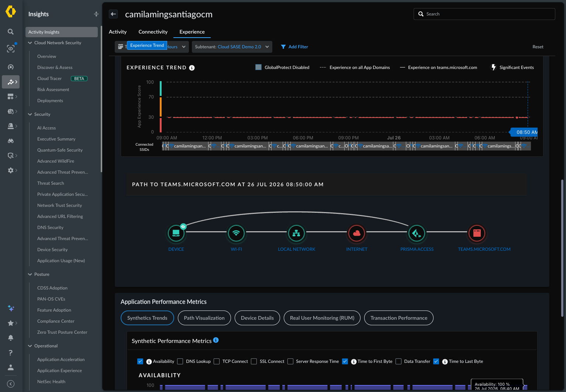Click the notifications bell icon
The width and height of the screenshot is (566, 392).
click(x=11, y=338)
